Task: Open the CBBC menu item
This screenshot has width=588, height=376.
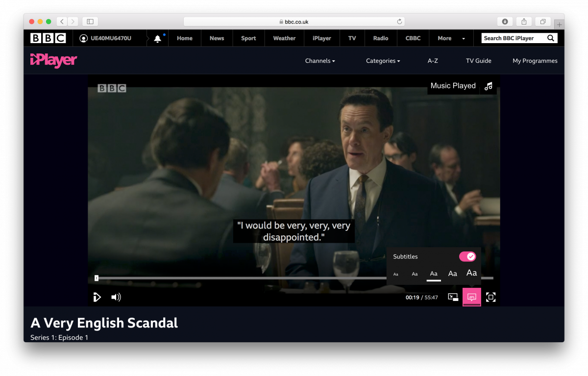Action: click(x=413, y=38)
